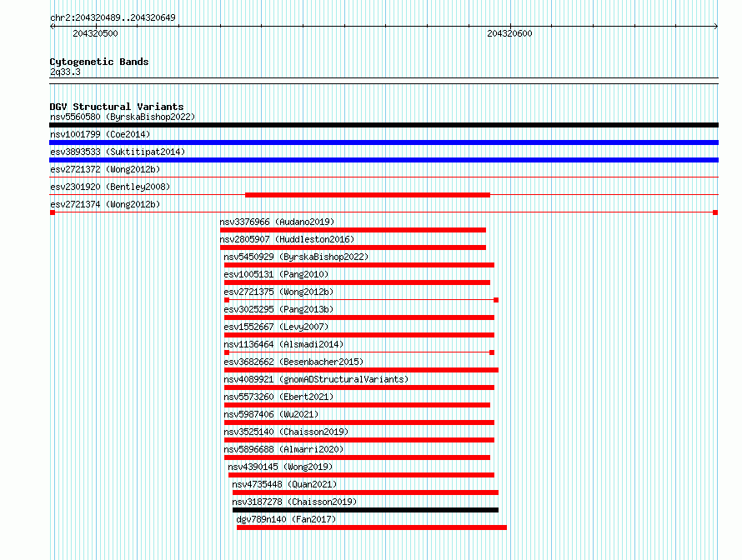Click the 2q33.3 band label
742x560 pixels.
click(x=65, y=72)
